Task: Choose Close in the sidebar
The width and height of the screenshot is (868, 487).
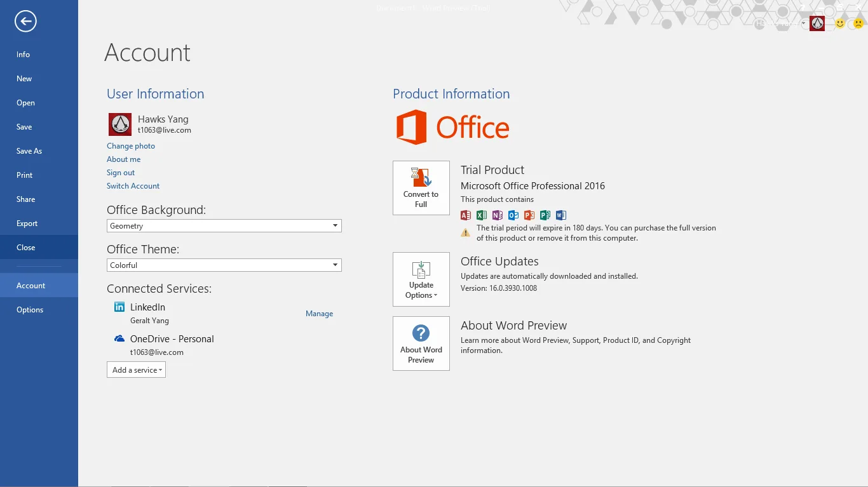Action: click(x=39, y=248)
